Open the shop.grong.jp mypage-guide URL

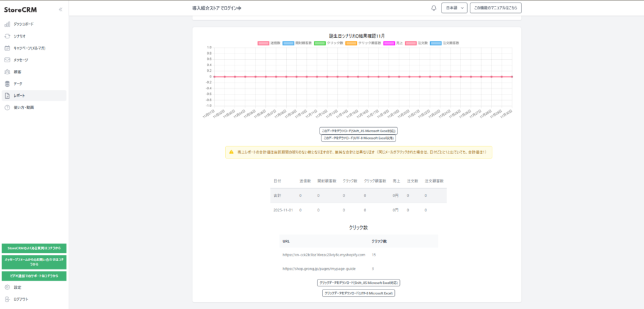(319, 269)
